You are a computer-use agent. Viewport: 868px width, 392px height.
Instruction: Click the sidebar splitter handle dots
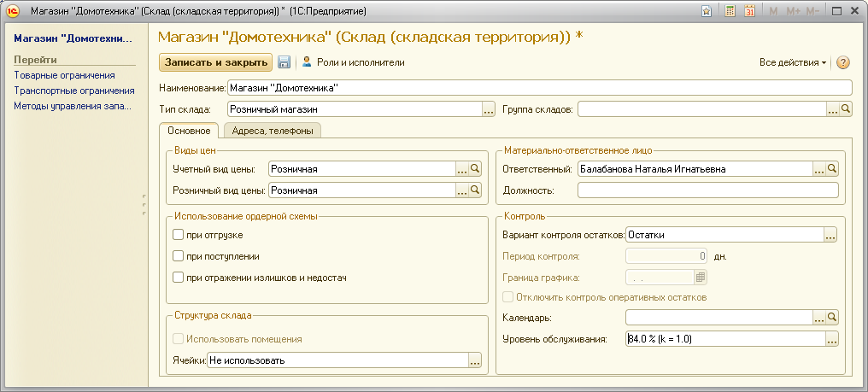click(144, 204)
